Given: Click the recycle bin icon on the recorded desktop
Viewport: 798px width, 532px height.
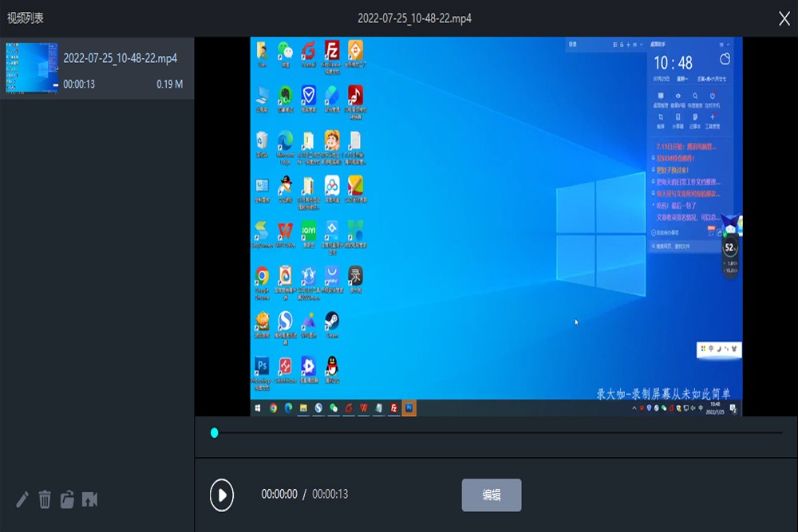Looking at the screenshot, I should click(262, 140).
